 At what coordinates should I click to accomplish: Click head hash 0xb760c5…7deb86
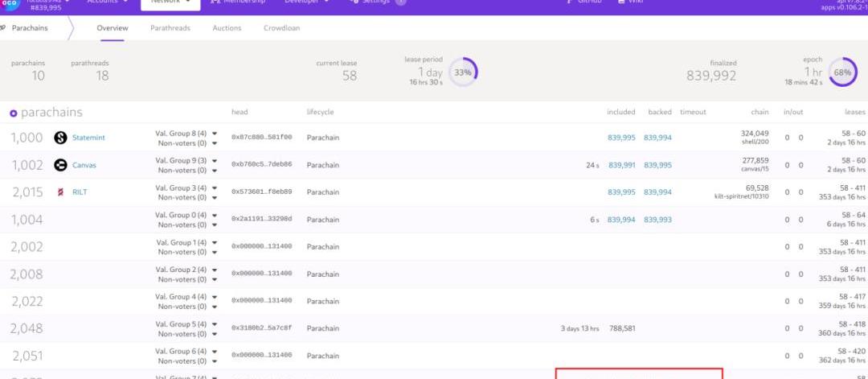coord(262,165)
